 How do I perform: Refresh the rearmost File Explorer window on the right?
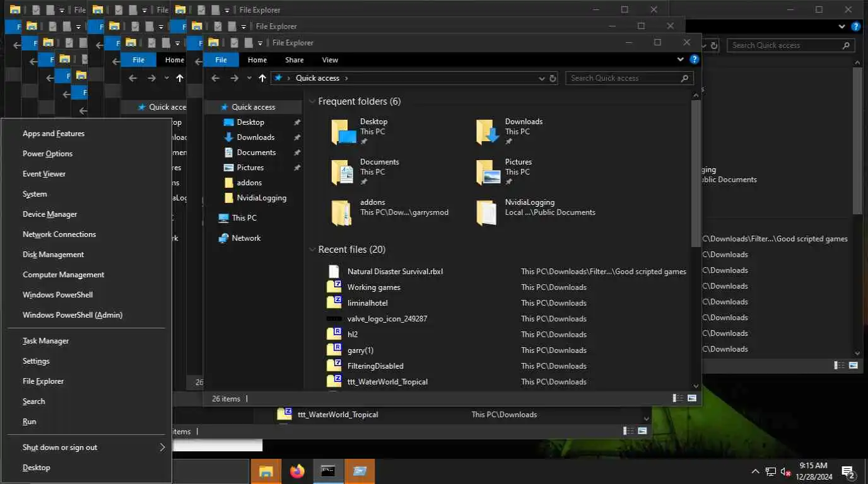coord(714,45)
